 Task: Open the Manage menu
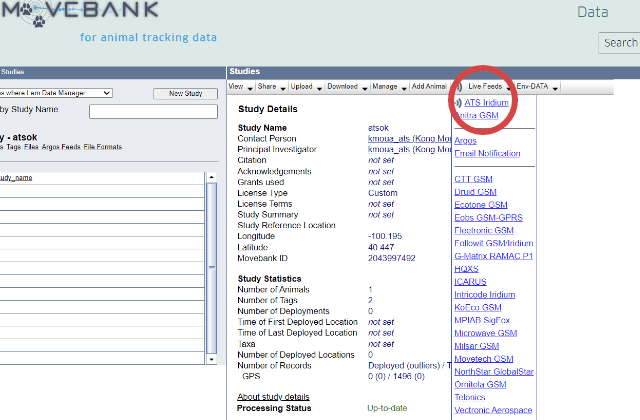coord(385,87)
